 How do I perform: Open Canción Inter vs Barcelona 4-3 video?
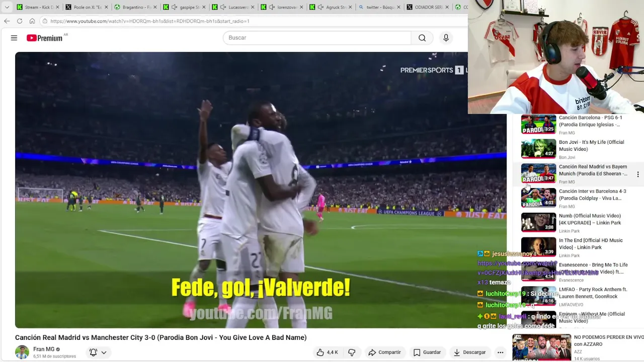pos(592,195)
